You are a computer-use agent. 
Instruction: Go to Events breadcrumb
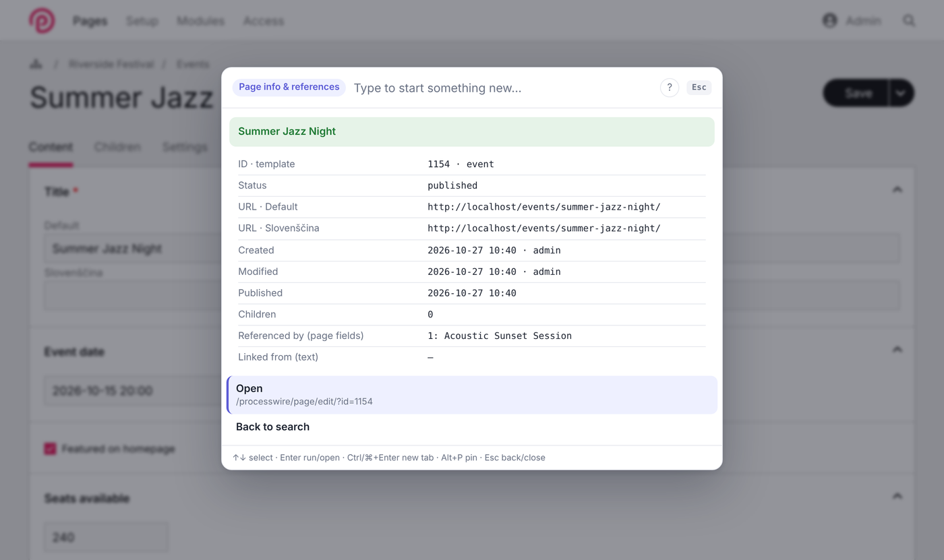(x=193, y=64)
